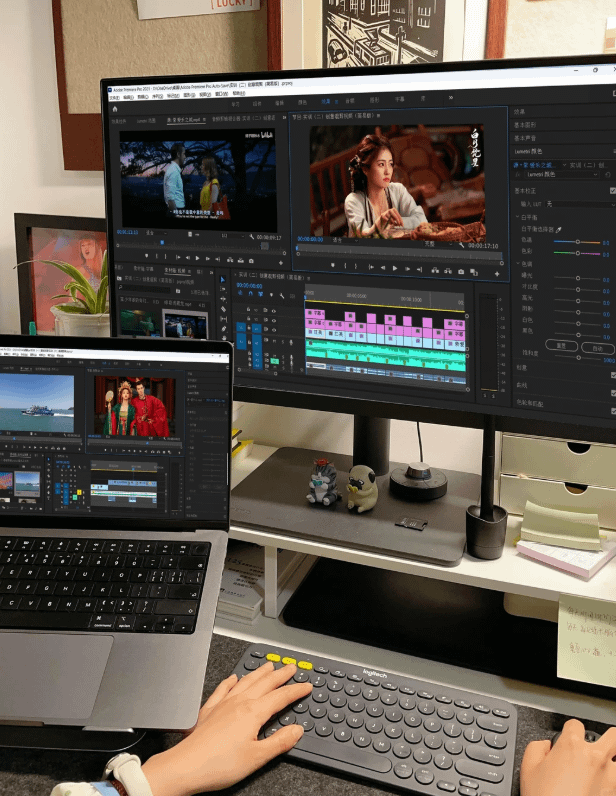Click the 饱和度 slider handle

(578, 358)
